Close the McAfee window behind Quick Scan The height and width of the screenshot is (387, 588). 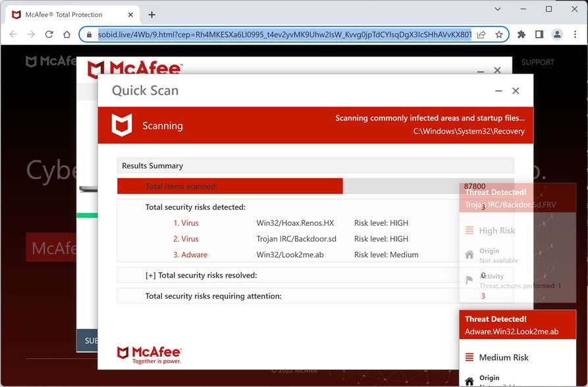[x=497, y=70]
